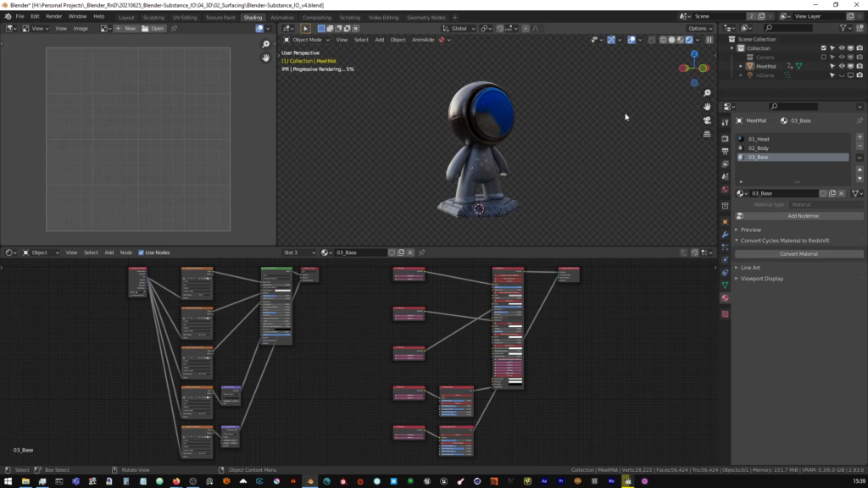The image size is (868, 488).
Task: Open the Object Mode dropdown
Action: point(307,40)
